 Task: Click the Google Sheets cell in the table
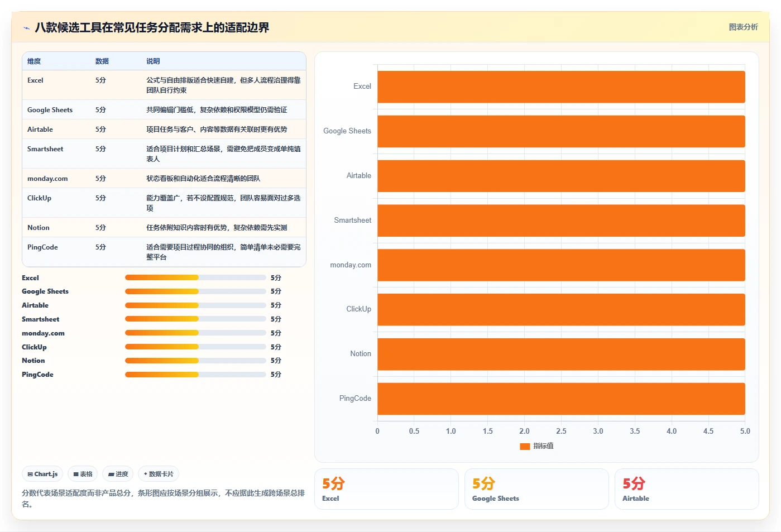pyautogui.click(x=50, y=110)
